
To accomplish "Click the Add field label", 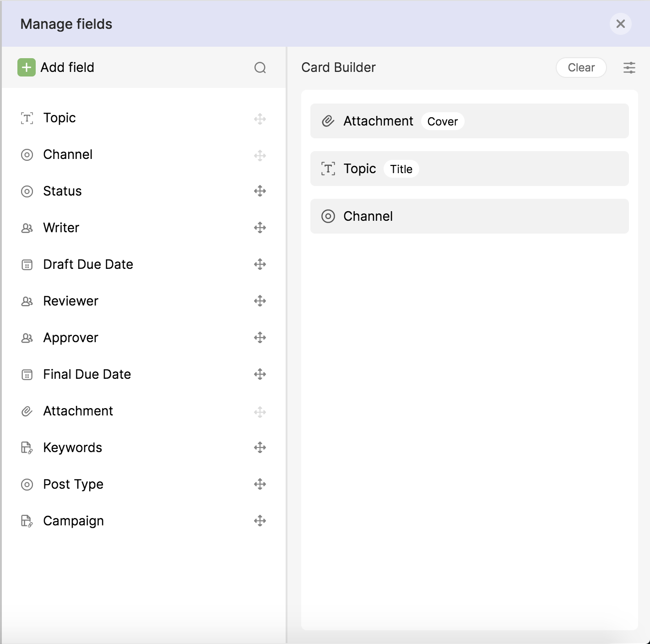I will click(x=67, y=68).
